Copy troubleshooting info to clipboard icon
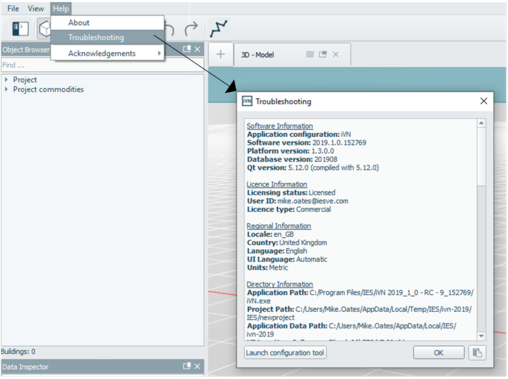Screen dimensions: 508x379 tap(477, 353)
